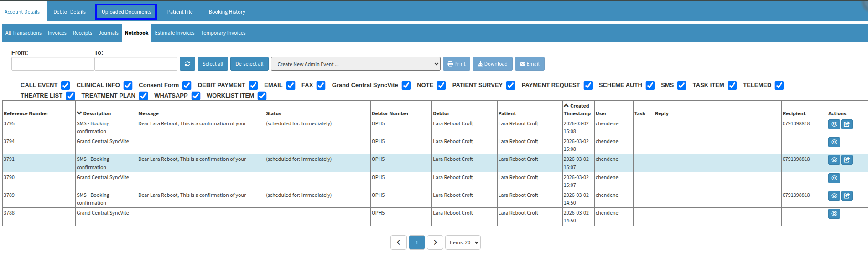Viewport: 868px width, 257px height.
Task: Uncheck the CLINICAL INFO filter
Action: [x=128, y=85]
